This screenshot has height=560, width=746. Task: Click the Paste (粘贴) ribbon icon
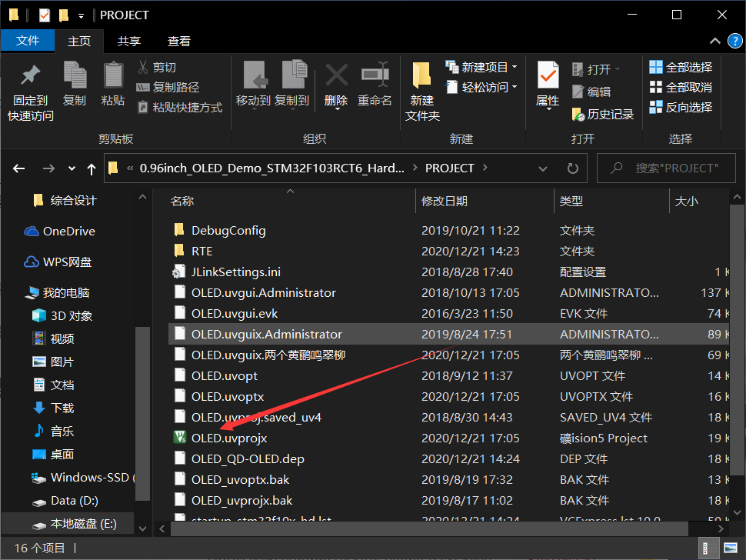click(113, 75)
